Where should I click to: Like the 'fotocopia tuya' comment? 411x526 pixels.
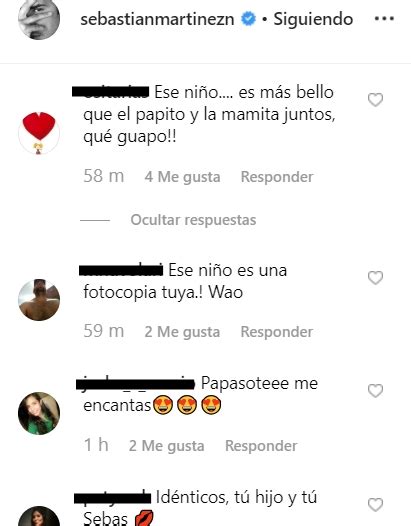pyautogui.click(x=375, y=277)
